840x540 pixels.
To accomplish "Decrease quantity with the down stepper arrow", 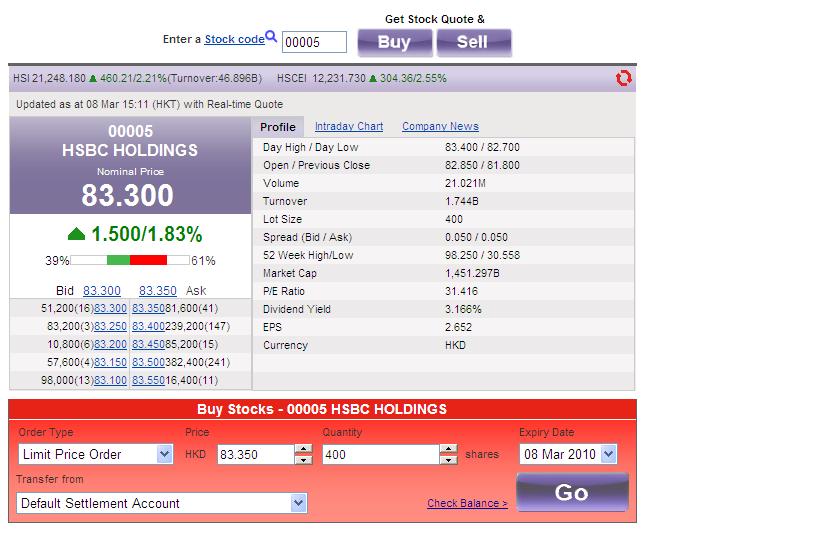I will pyautogui.click(x=448, y=460).
